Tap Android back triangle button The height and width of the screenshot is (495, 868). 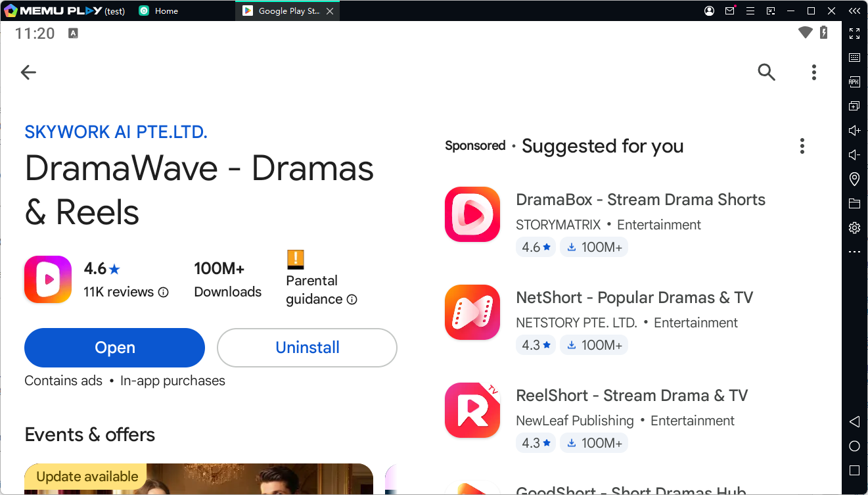(855, 421)
